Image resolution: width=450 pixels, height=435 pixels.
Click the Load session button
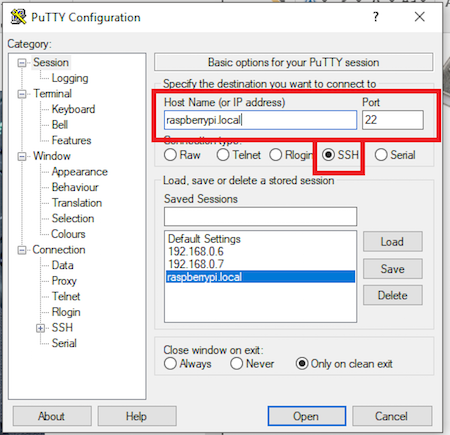pos(393,242)
